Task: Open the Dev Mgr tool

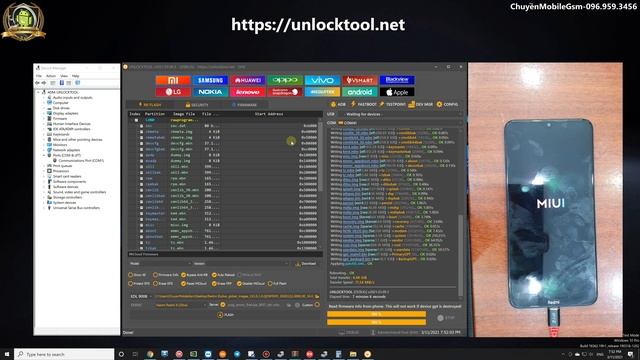Action: coord(421,104)
